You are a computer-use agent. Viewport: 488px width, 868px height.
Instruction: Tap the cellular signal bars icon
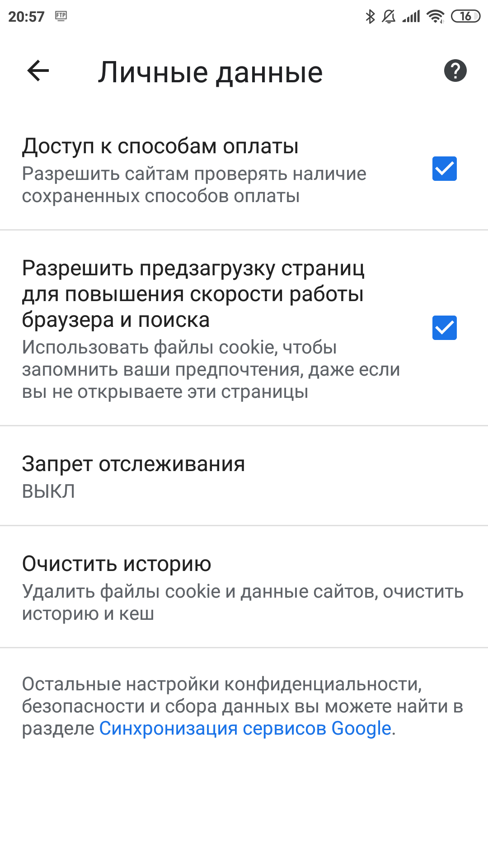point(411,17)
